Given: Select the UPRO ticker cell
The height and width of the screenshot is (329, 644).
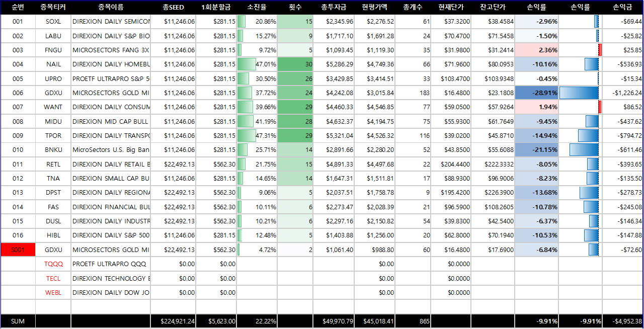Looking at the screenshot, I should tap(53, 78).
